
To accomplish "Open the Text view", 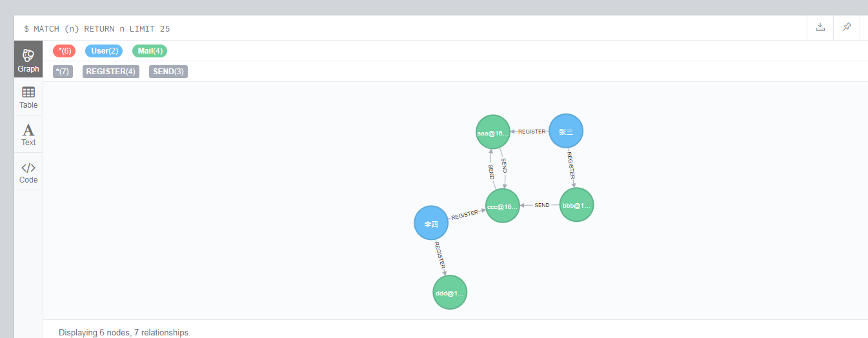I will coord(28,135).
